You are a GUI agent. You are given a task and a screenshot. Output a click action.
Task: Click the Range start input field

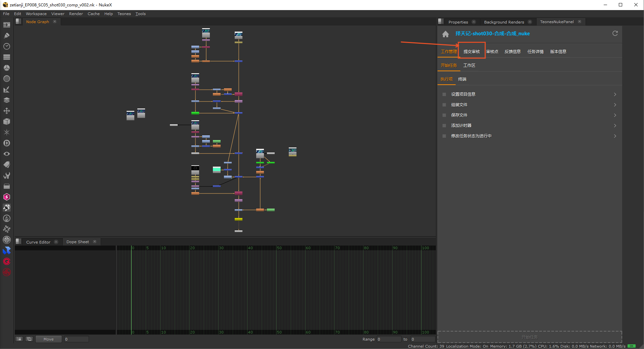tap(388, 339)
